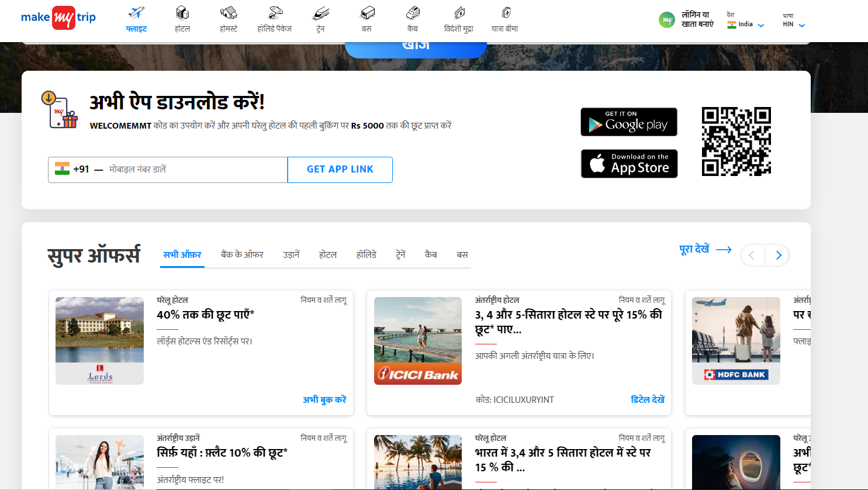Click the पूरा देखें link

pyautogui.click(x=694, y=249)
